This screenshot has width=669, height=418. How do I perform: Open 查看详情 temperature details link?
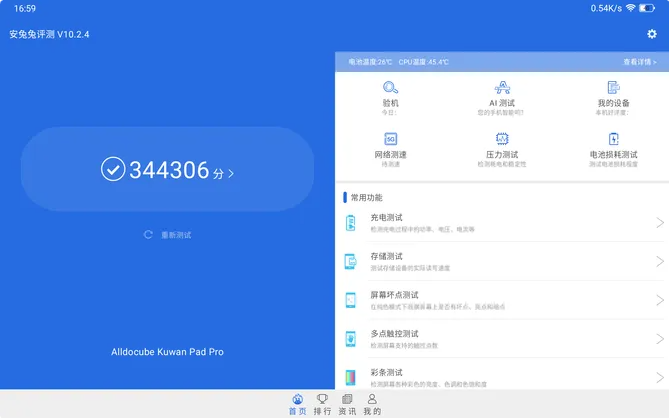coord(639,62)
